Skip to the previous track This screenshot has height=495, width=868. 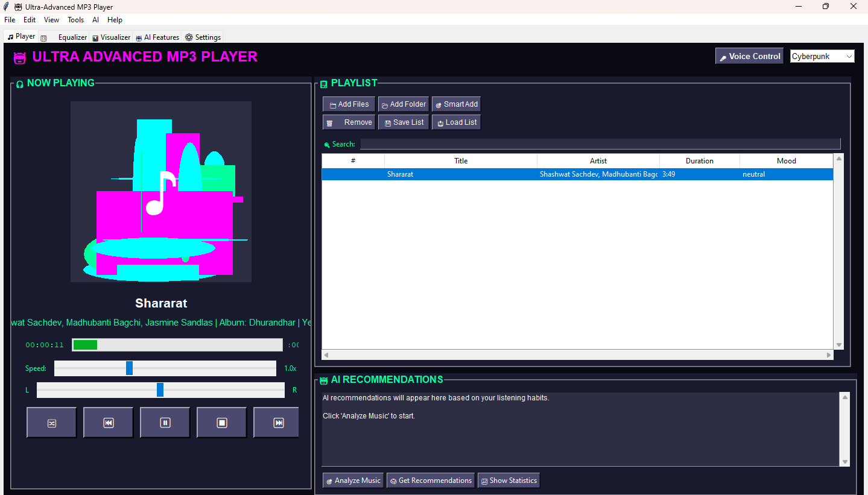tap(109, 423)
